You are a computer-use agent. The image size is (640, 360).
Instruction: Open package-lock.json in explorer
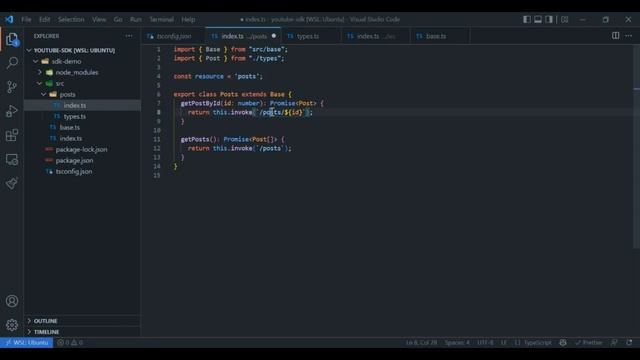tap(82, 149)
